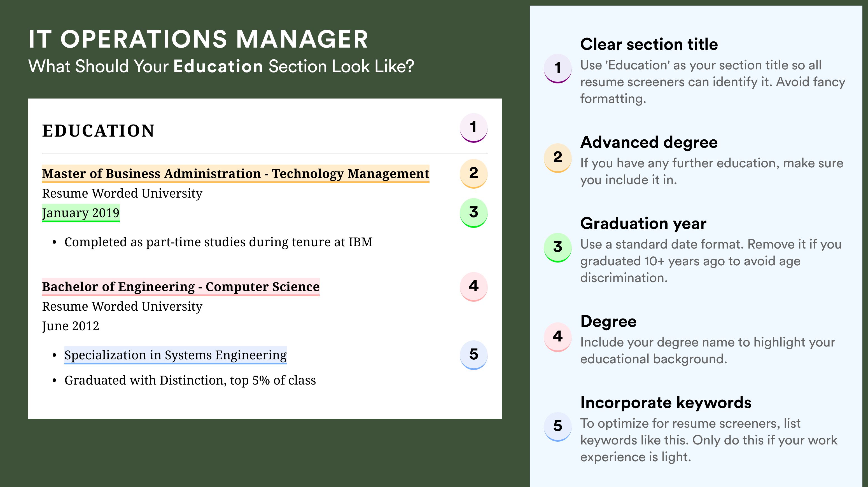Click blue badge 5 next to Incorporate keywords
Image resolution: width=868 pixels, height=487 pixels.
coord(558,426)
